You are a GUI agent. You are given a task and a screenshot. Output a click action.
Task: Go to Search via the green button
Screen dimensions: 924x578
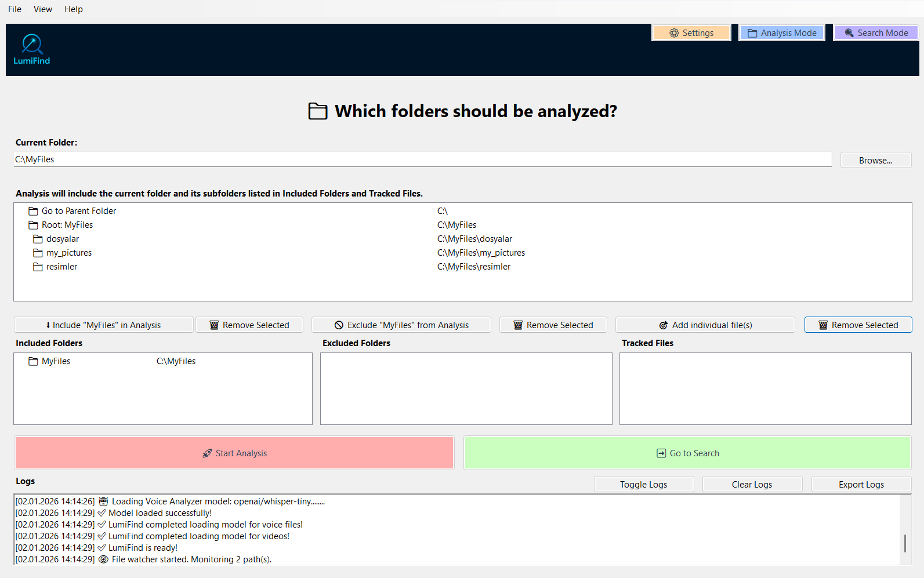pyautogui.click(x=687, y=453)
